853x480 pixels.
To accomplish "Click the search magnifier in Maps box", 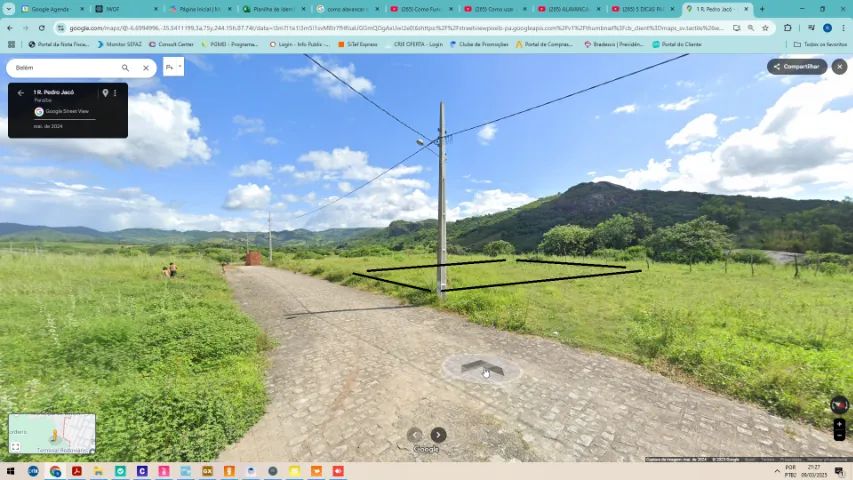I will (125, 68).
